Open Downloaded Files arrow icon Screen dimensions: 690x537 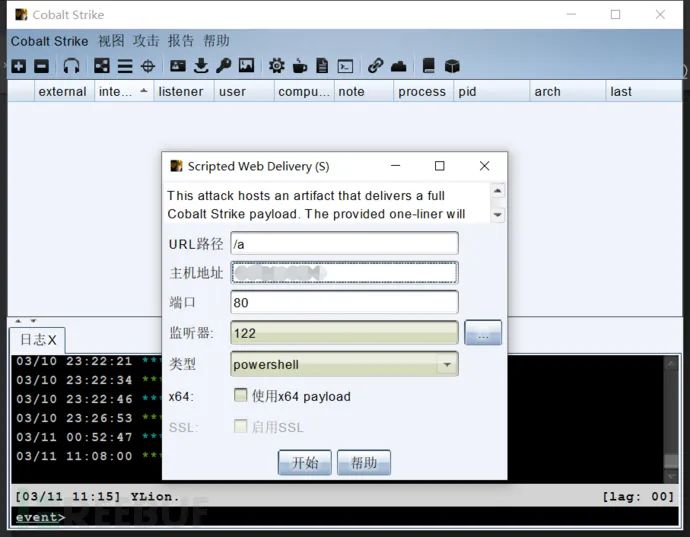(201, 66)
